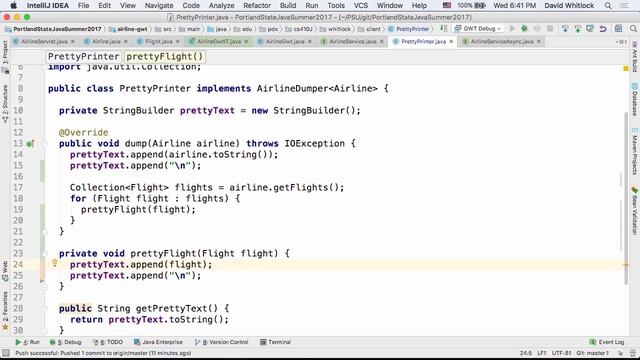
Task: Click the editor vertical scrollbar
Action: point(626,198)
